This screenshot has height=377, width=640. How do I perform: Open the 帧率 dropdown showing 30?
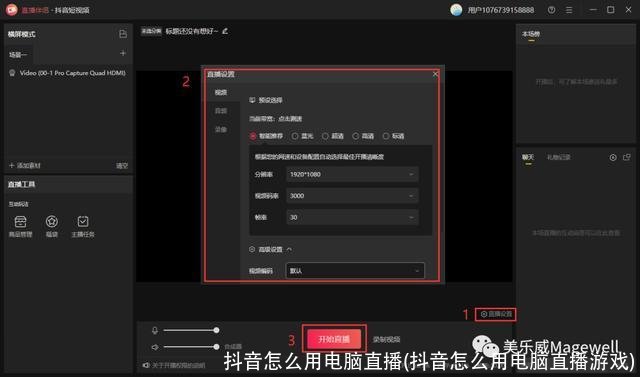coord(352,217)
